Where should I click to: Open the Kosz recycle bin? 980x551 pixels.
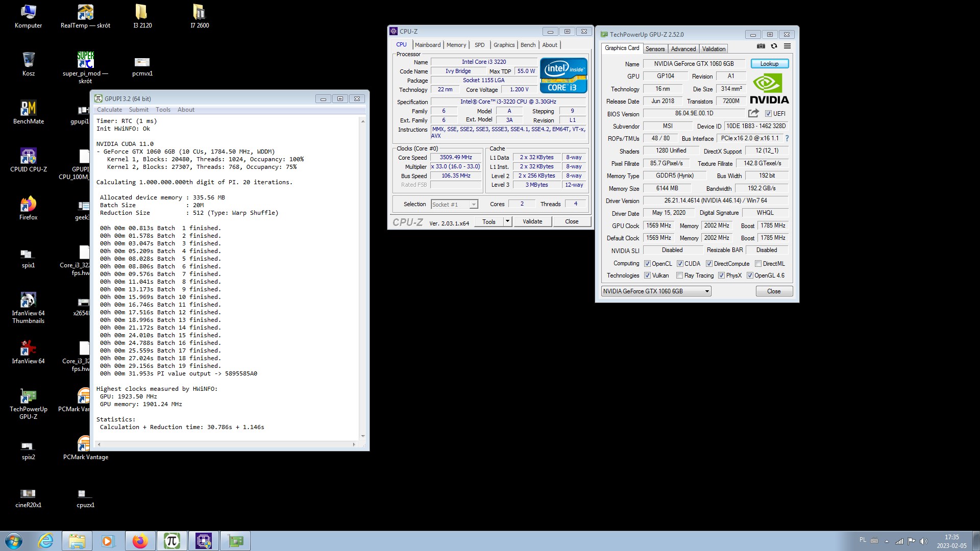(29, 64)
